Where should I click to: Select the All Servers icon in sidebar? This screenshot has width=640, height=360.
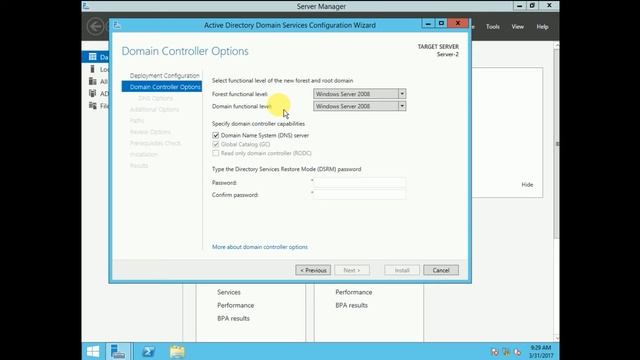(x=93, y=81)
